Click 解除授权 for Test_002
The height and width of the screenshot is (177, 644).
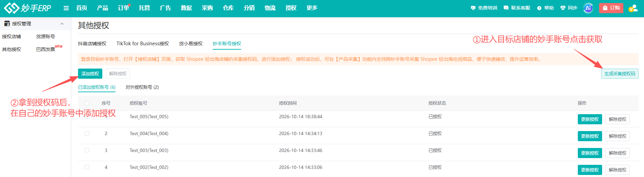click(618, 170)
